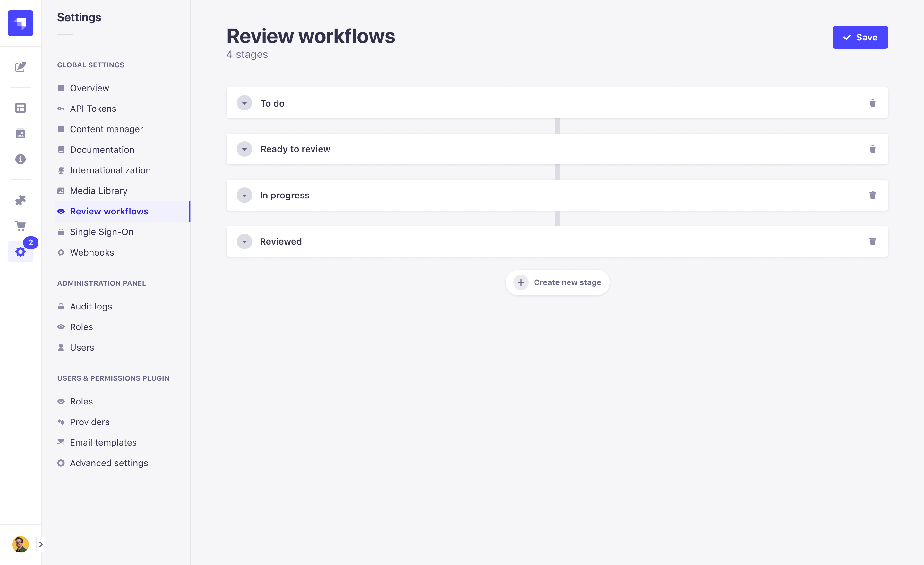Click the user avatar at bottom left

click(21, 544)
